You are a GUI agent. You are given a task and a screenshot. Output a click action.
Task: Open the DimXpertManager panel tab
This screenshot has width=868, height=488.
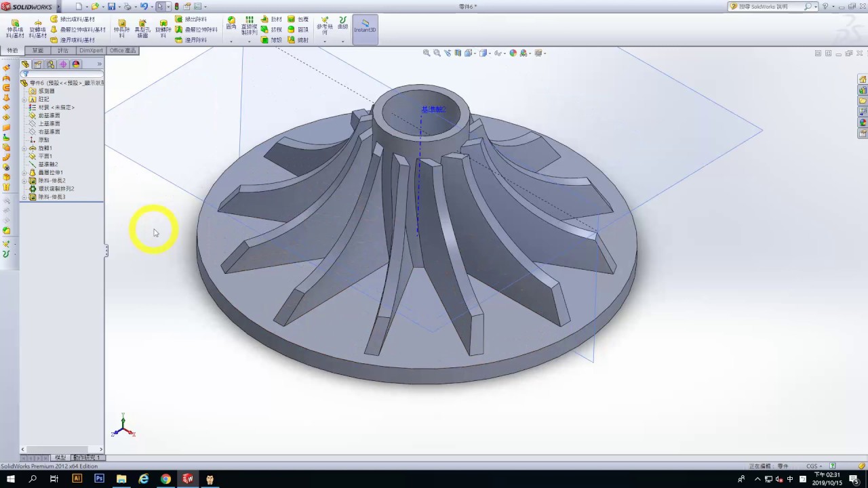[x=63, y=64]
